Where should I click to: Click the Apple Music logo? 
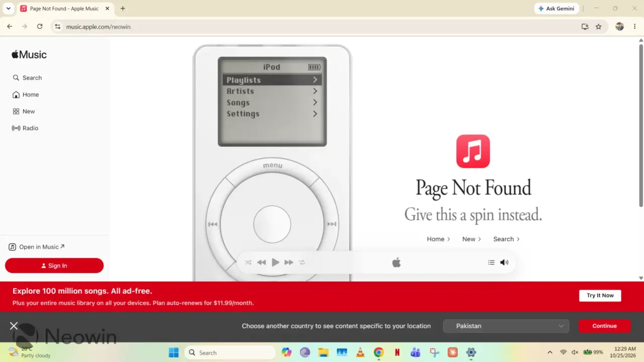(29, 55)
